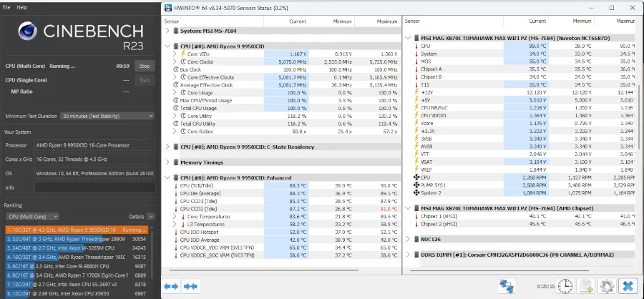Select the running Ryzen 9 9950X3D ranking row
The height and width of the screenshot is (299, 644).
click(77, 230)
